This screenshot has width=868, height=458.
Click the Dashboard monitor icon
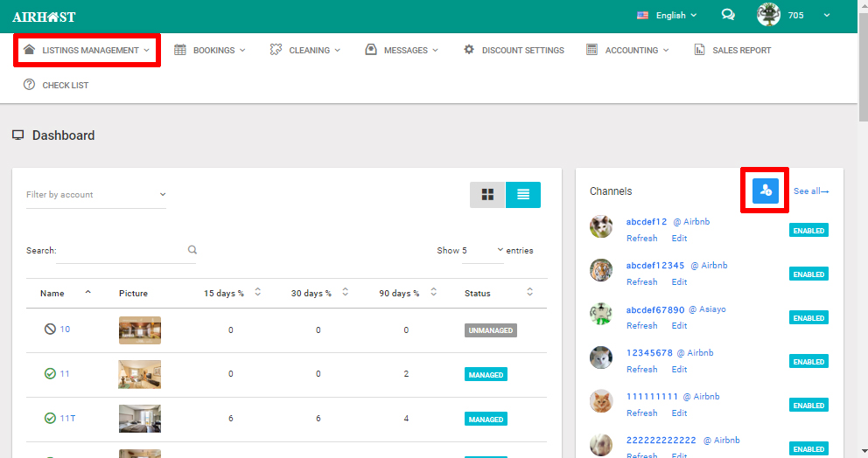pyautogui.click(x=18, y=135)
